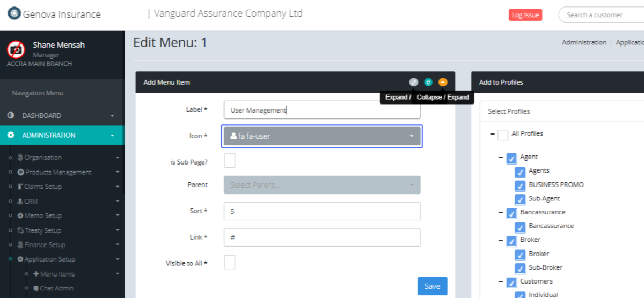
Task: Open the Select Parent dropdown
Action: (322, 185)
